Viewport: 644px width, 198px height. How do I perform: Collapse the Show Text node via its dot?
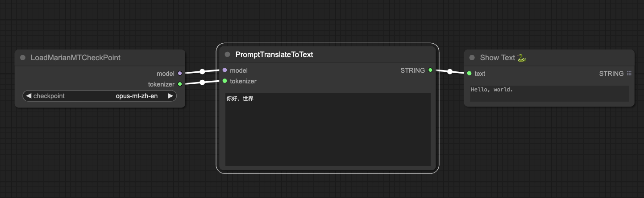click(x=472, y=58)
